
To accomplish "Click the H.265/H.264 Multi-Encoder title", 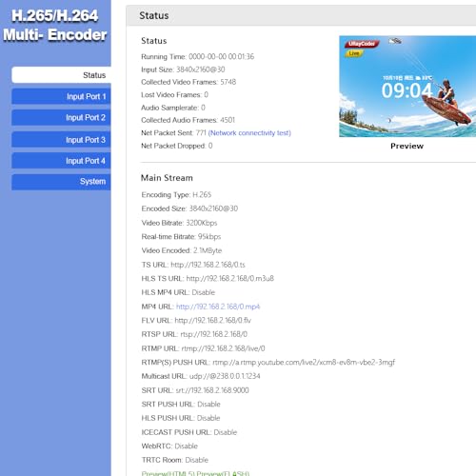I will point(55,26).
